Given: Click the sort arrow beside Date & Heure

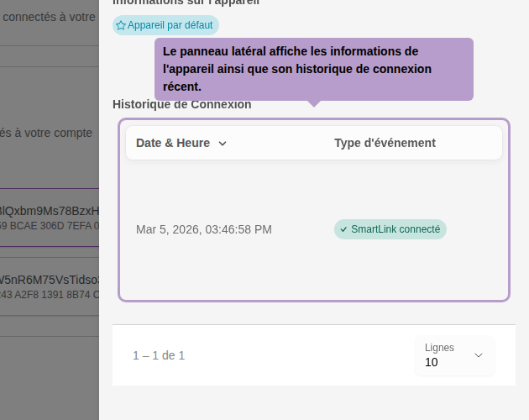Looking at the screenshot, I should [x=223, y=144].
